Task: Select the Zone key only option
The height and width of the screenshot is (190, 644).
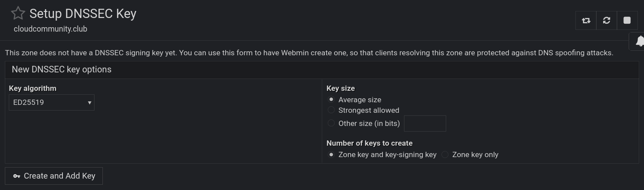Action: click(445, 154)
